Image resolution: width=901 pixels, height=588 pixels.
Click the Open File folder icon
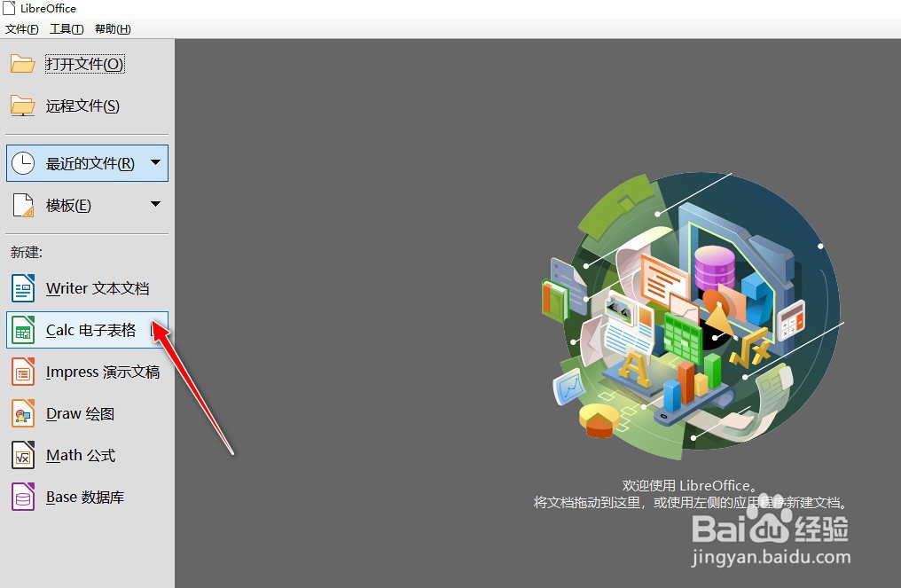23,64
